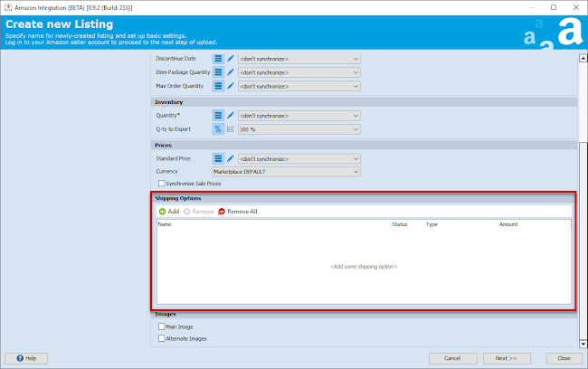The image size is (588, 369).
Task: Check the Main Image checkbox
Action: coord(162,326)
